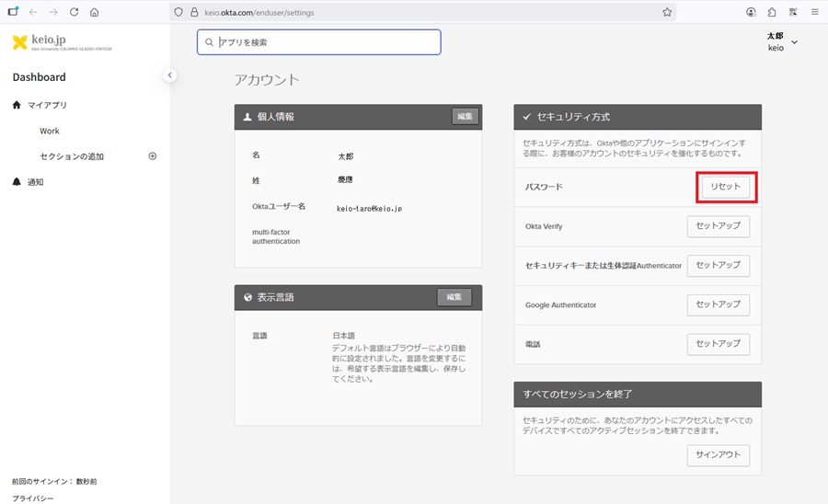Click the アプリを検索 search field
This screenshot has width=828, height=504.
[x=318, y=42]
